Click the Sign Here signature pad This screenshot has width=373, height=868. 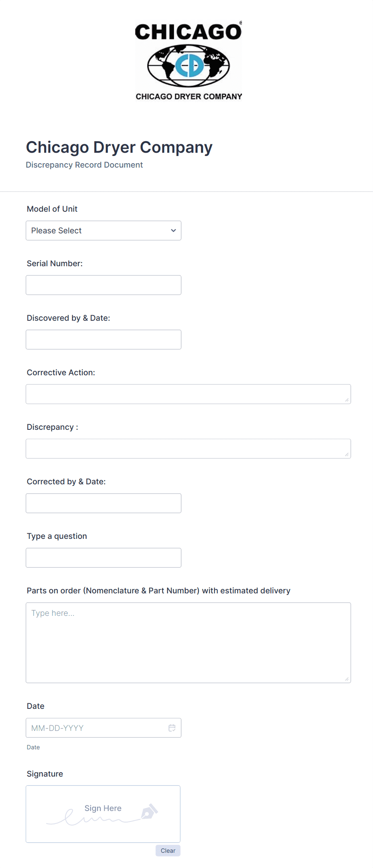pos(103,814)
